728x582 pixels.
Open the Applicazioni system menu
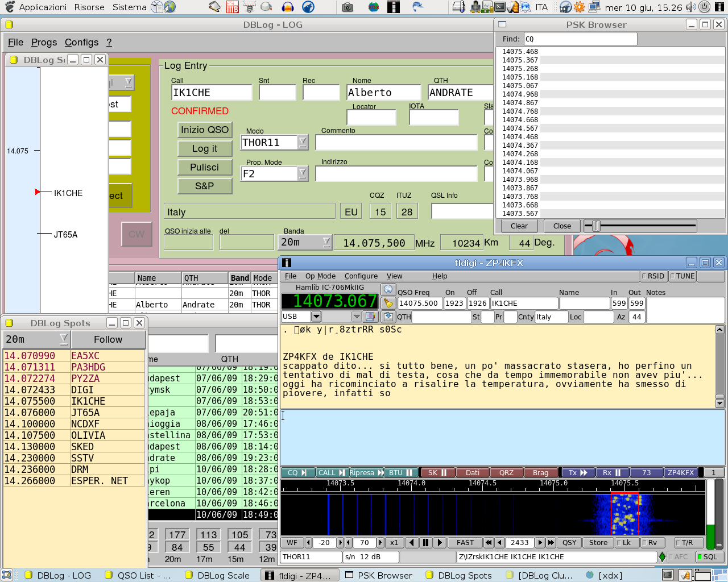(x=36, y=7)
